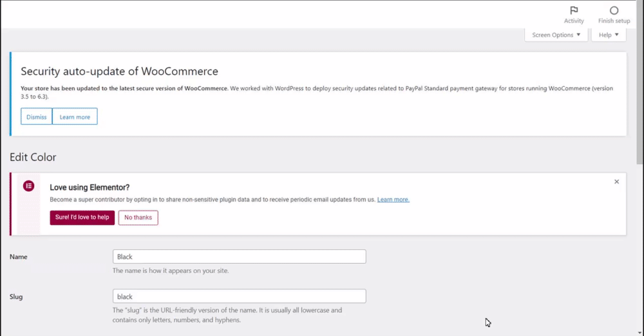Image resolution: width=644 pixels, height=336 pixels.
Task: Expand the Help dropdown tab
Action: (609, 35)
